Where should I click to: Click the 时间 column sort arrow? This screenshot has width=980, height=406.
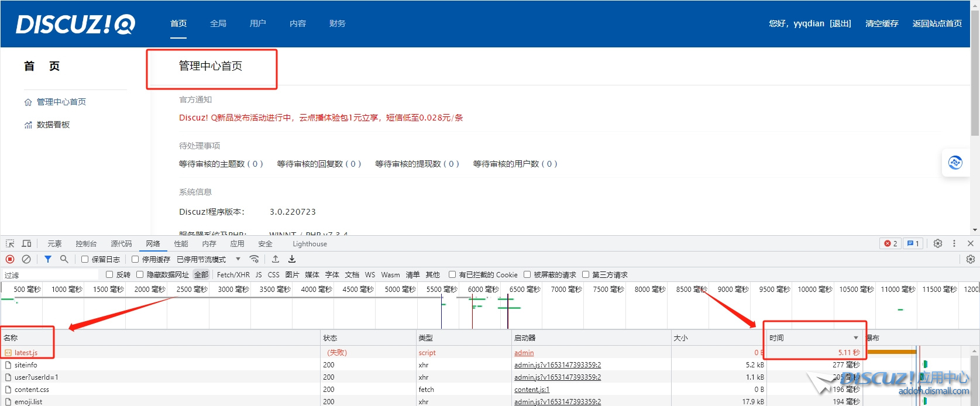coord(855,338)
